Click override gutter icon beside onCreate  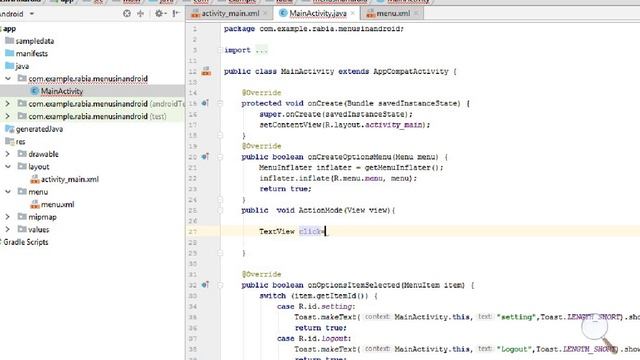pyautogui.click(x=205, y=103)
